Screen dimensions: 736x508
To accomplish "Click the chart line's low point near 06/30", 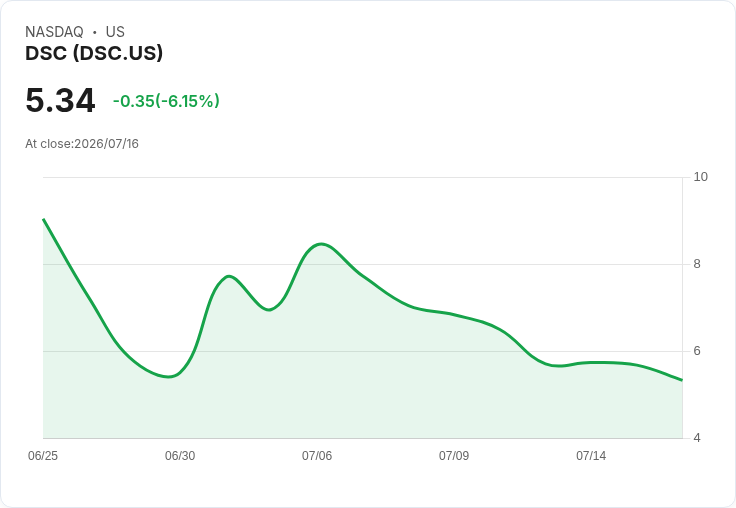I will [x=169, y=377].
